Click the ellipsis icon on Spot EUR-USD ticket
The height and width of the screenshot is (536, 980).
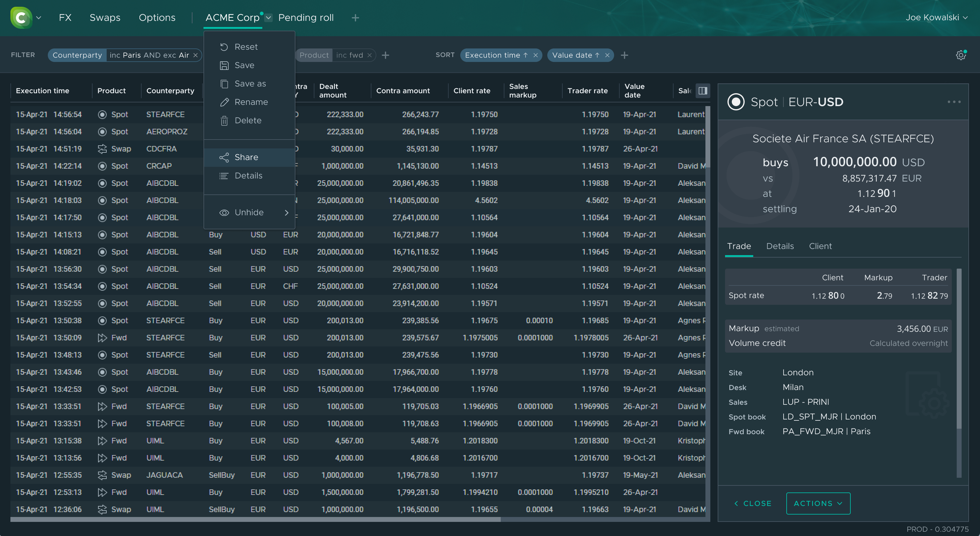coord(954,102)
